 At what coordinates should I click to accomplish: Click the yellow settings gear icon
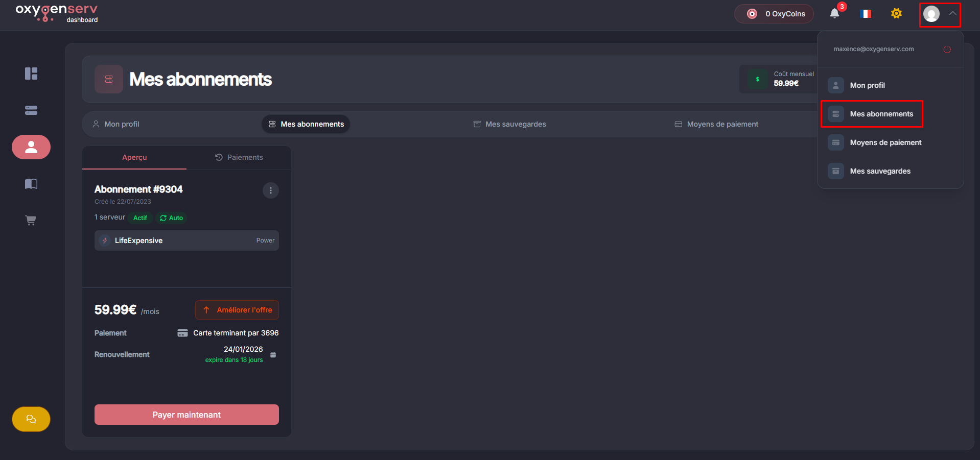click(896, 14)
